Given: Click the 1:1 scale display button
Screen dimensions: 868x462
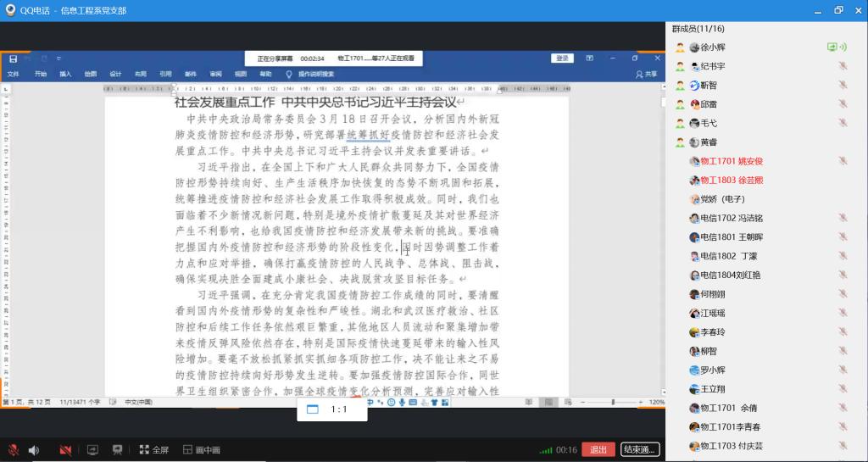Looking at the screenshot, I should click(x=331, y=409).
